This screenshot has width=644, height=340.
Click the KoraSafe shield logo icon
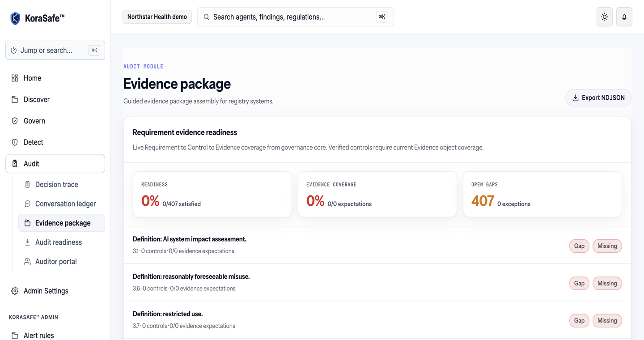click(15, 18)
